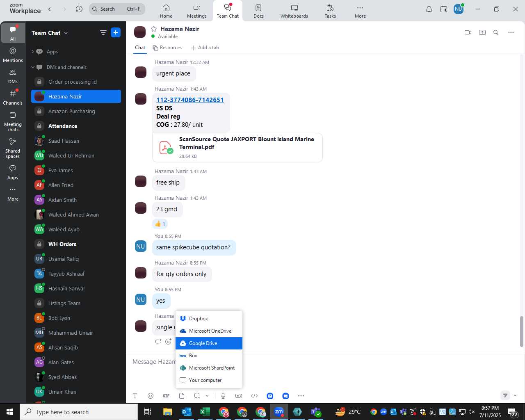Open the emoji picker in composer
This screenshot has width=525, height=420.
click(x=151, y=396)
